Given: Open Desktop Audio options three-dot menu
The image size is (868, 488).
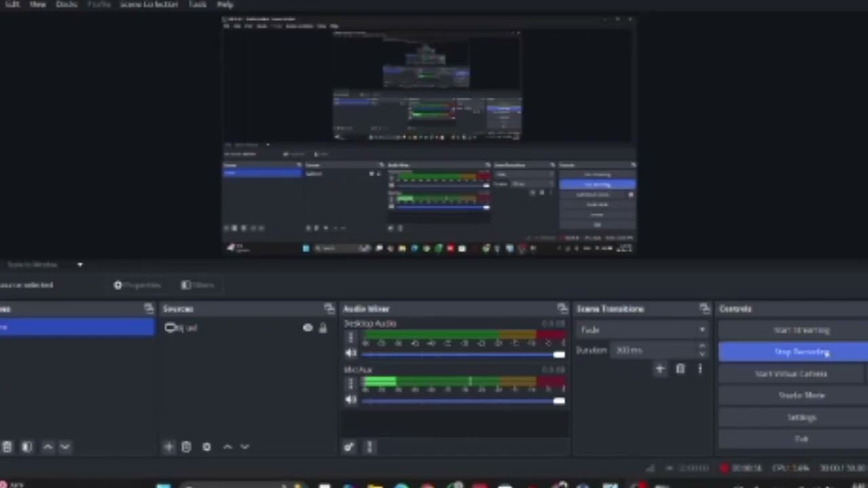Looking at the screenshot, I should [x=351, y=338].
